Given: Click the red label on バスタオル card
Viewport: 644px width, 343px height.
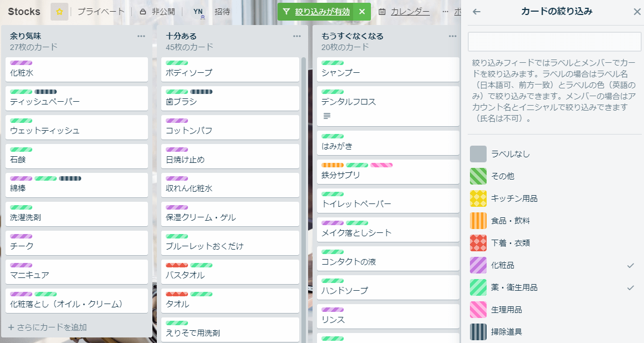Looking at the screenshot, I should (x=177, y=265).
